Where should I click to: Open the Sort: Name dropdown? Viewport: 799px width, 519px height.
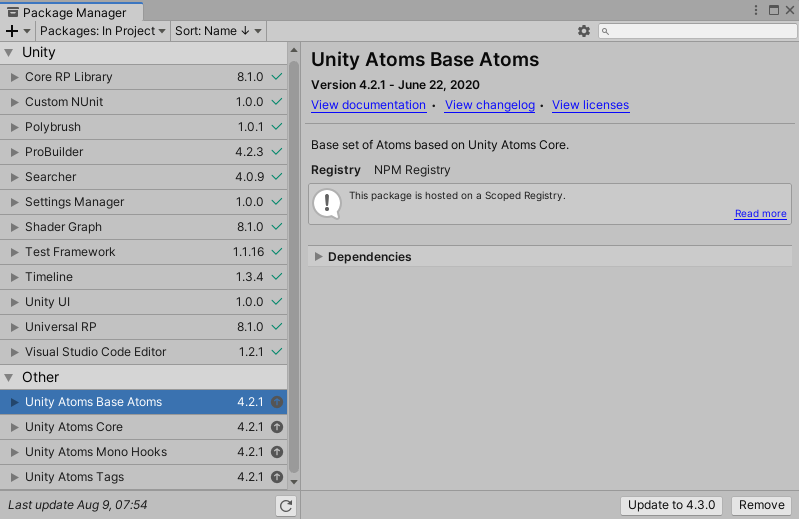(x=218, y=31)
